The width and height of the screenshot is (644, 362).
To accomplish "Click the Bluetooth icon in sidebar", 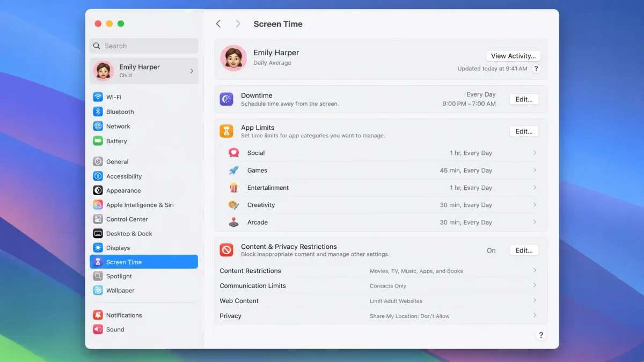I will 98,112.
